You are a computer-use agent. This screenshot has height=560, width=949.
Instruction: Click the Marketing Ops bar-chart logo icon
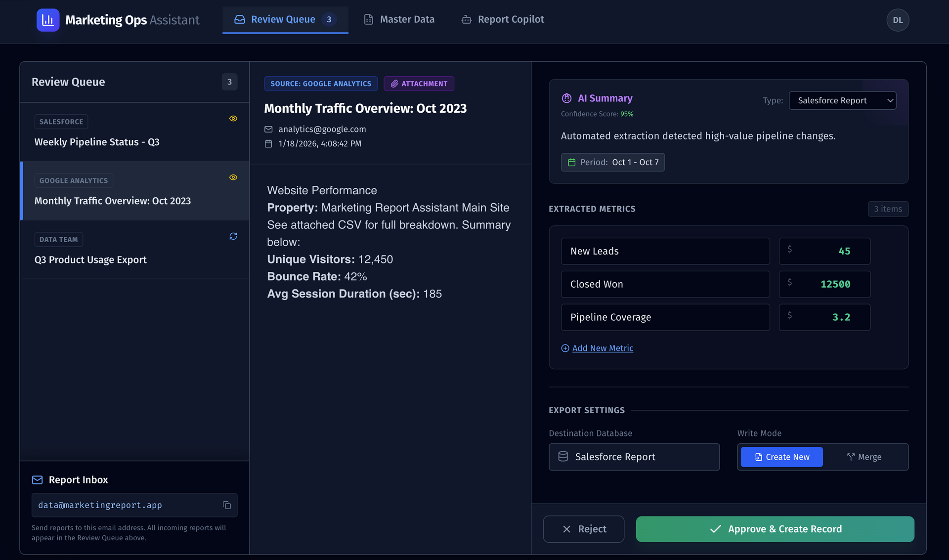[x=48, y=20]
